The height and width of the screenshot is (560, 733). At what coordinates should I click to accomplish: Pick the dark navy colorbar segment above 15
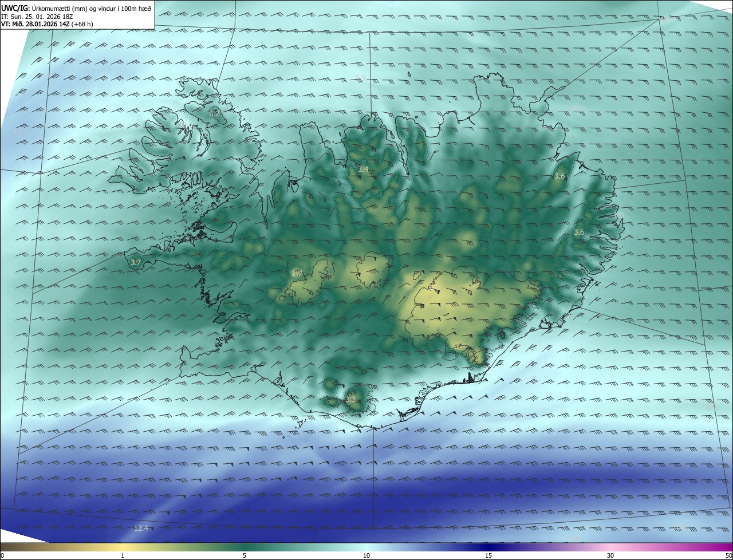pyautogui.click(x=488, y=547)
